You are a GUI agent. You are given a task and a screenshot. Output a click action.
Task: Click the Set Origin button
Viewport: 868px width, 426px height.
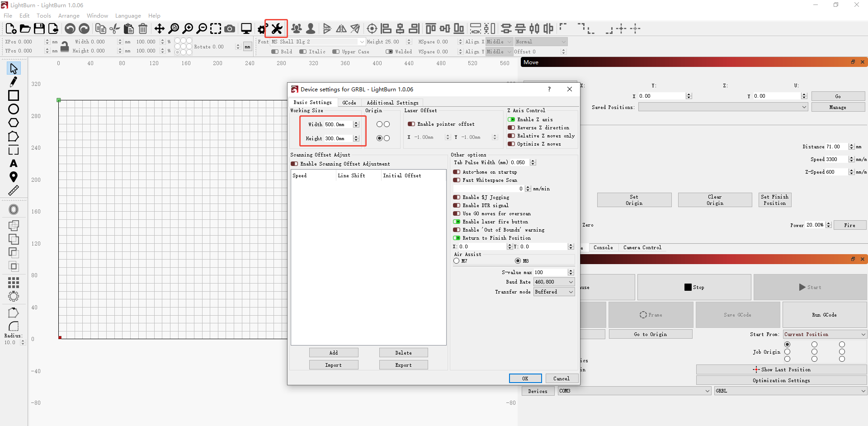pos(634,200)
